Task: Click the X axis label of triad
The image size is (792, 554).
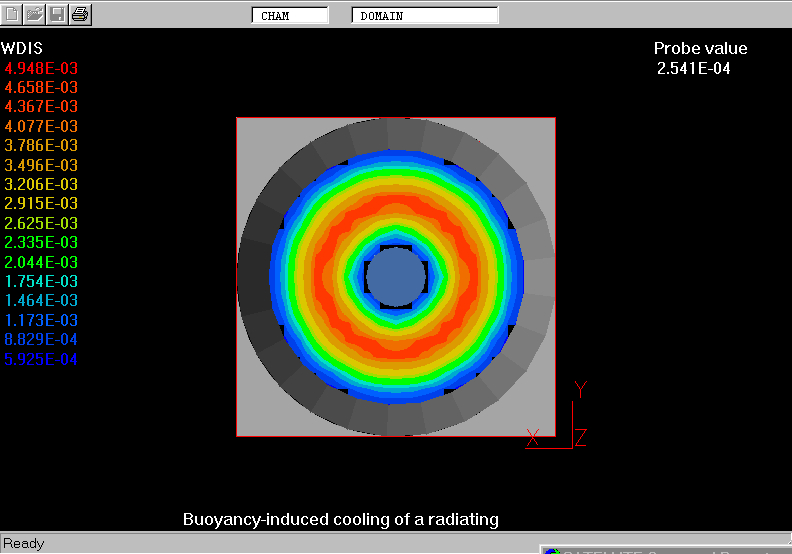Action: pyautogui.click(x=533, y=436)
